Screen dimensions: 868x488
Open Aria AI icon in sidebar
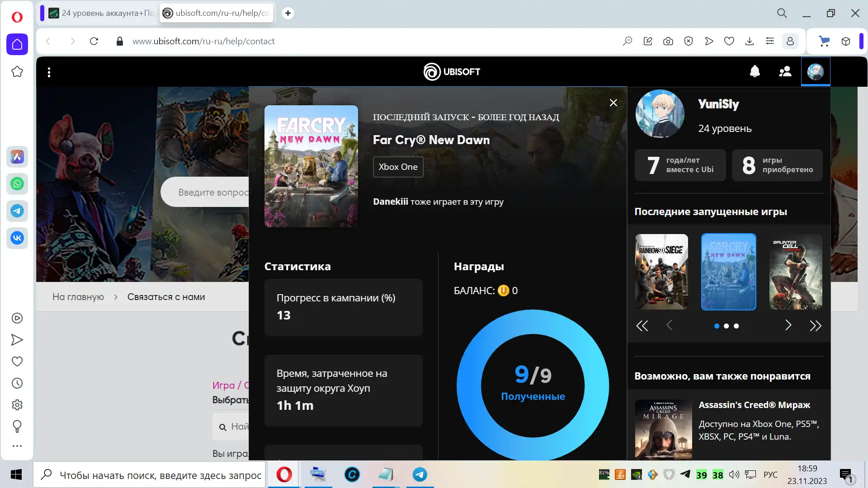17,157
